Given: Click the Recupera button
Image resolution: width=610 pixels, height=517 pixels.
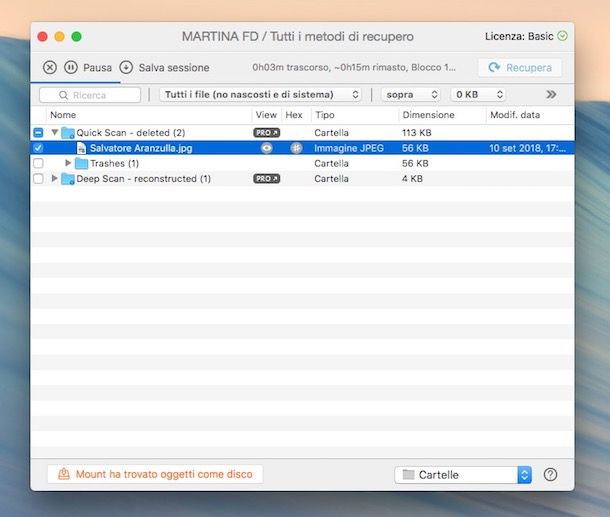Looking at the screenshot, I should (x=520, y=68).
